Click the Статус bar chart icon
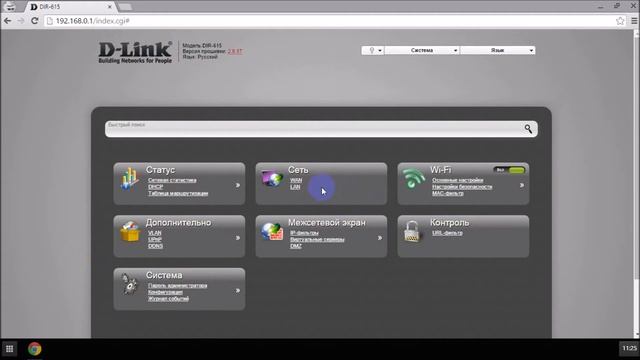Screen dimensions: 640x360 coord(129,179)
